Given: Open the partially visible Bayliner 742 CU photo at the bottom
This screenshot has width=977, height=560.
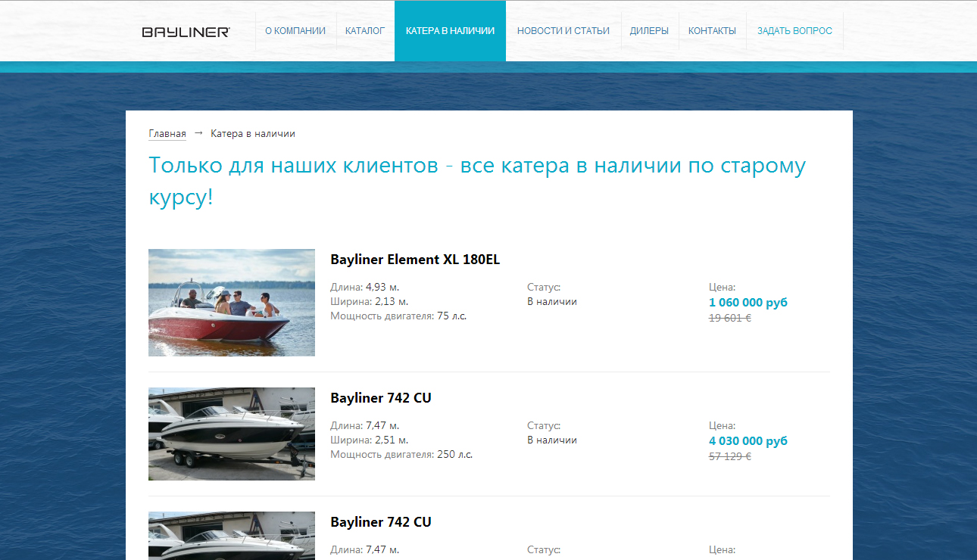Looking at the screenshot, I should [232, 536].
